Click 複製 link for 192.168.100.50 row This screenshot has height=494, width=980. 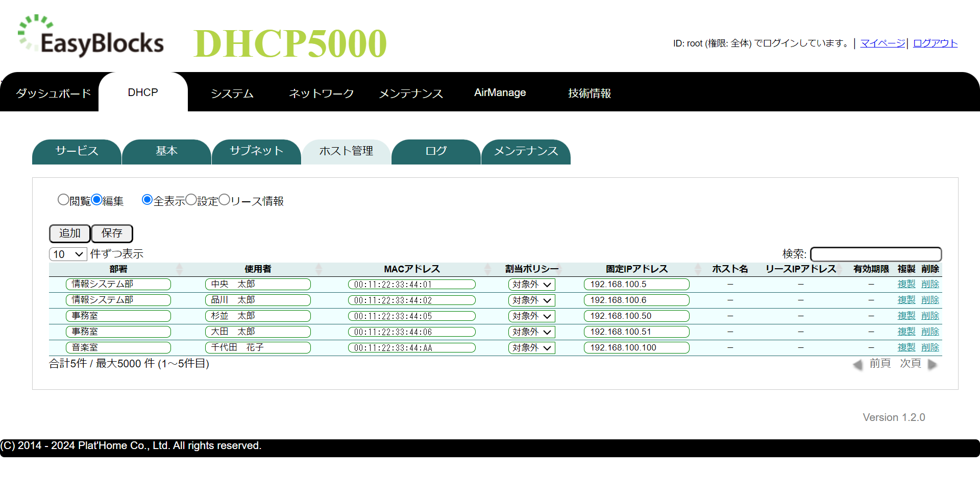tap(906, 316)
